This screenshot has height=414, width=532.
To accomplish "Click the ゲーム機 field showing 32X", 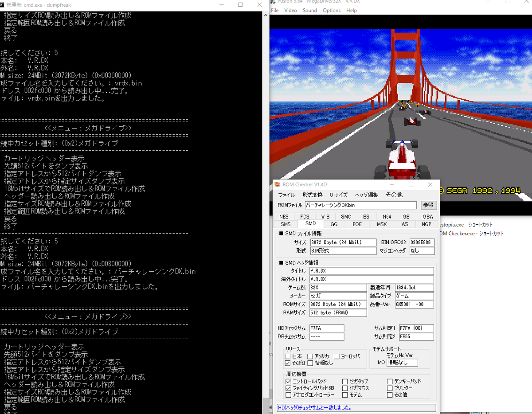I will [x=338, y=288].
